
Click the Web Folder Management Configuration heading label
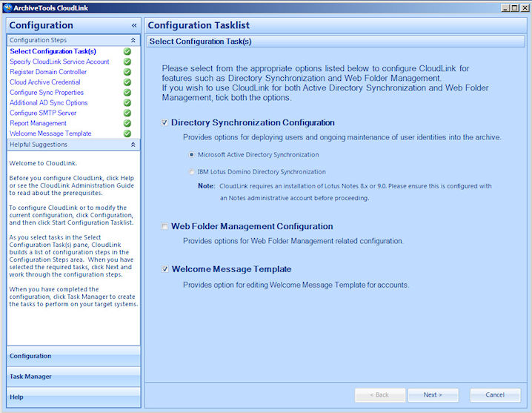[x=252, y=226]
